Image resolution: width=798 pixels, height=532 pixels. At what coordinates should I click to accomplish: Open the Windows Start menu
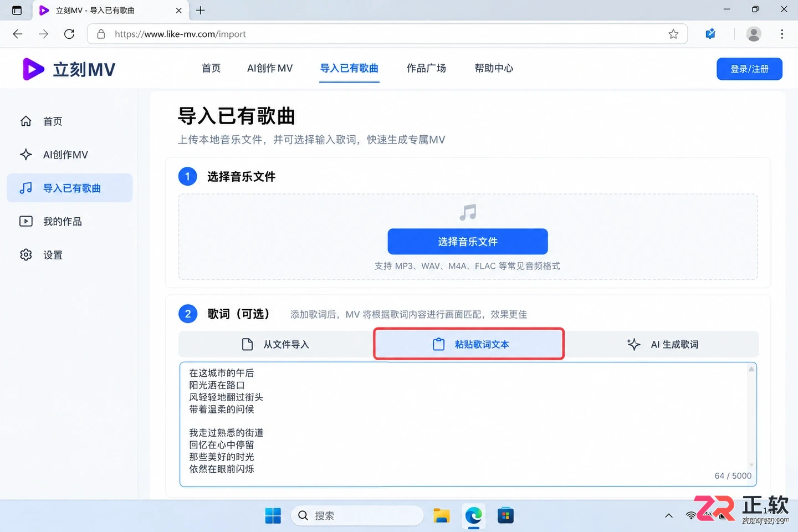pos(273,516)
